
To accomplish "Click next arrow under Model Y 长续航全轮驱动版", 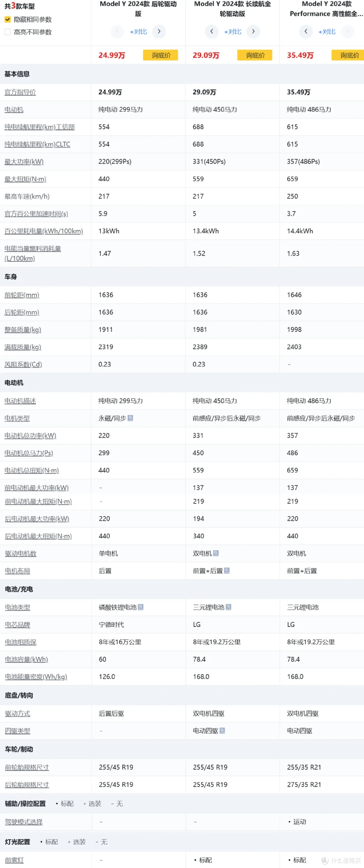I will [x=253, y=31].
